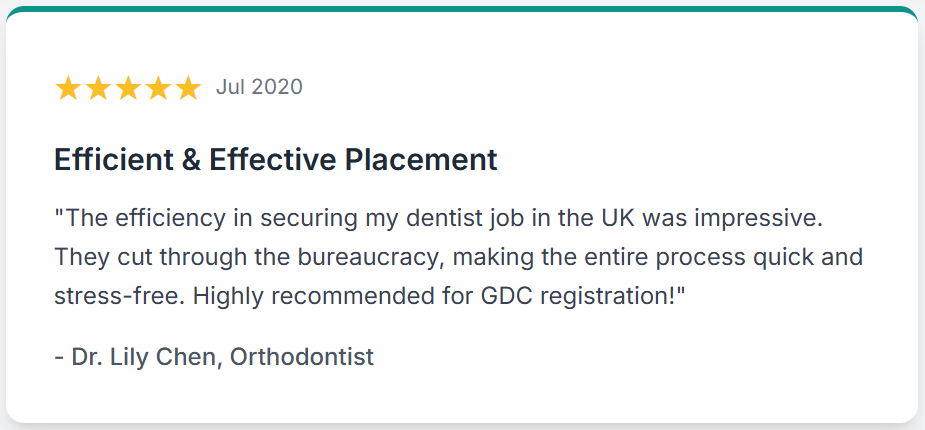Screen dimensions: 925x430
Task: Click the second gold star
Action: 98,88
